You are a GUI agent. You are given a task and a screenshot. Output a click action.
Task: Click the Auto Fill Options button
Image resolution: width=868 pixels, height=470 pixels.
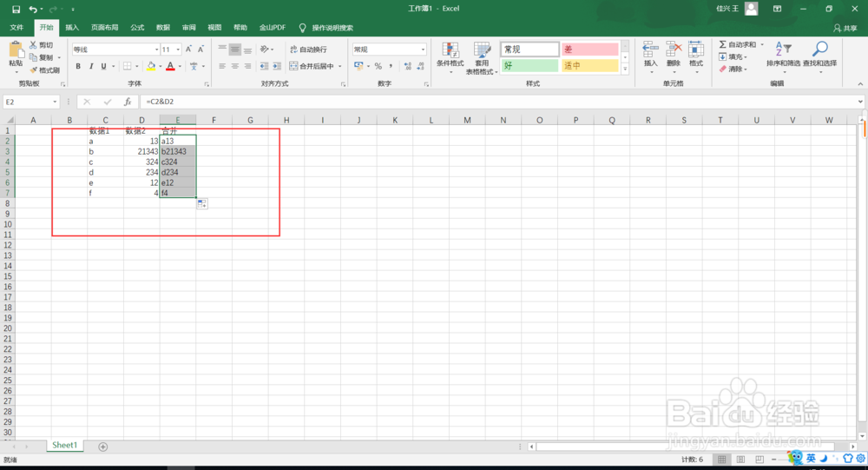(202, 204)
